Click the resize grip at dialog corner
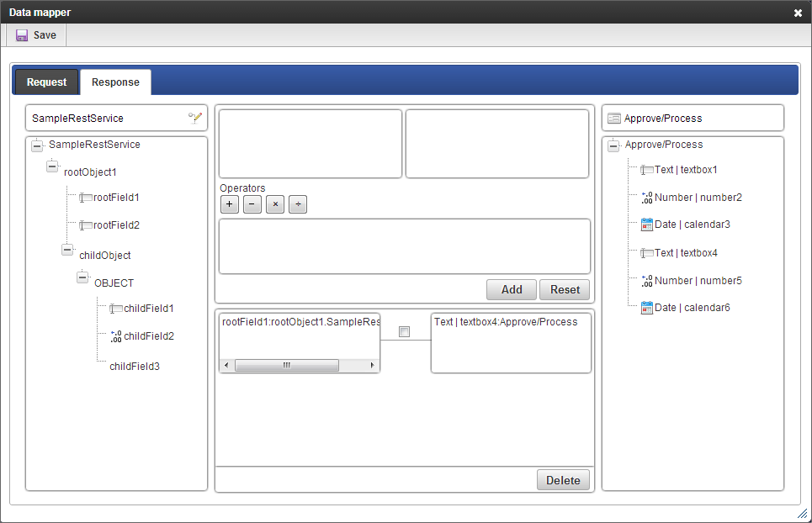The image size is (812, 523). (x=803, y=514)
